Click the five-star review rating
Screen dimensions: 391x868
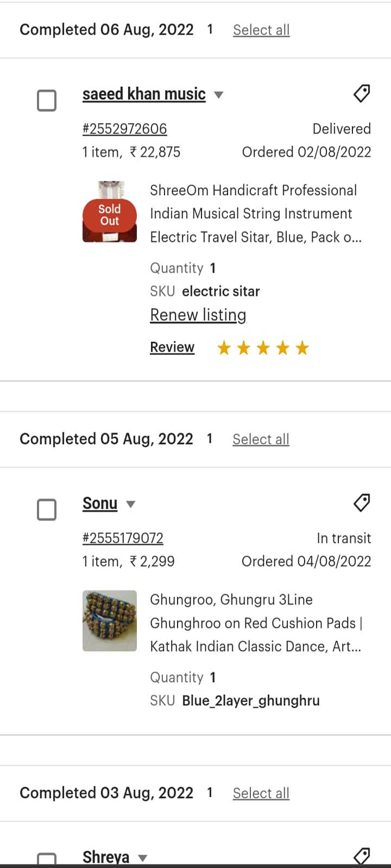(x=263, y=348)
